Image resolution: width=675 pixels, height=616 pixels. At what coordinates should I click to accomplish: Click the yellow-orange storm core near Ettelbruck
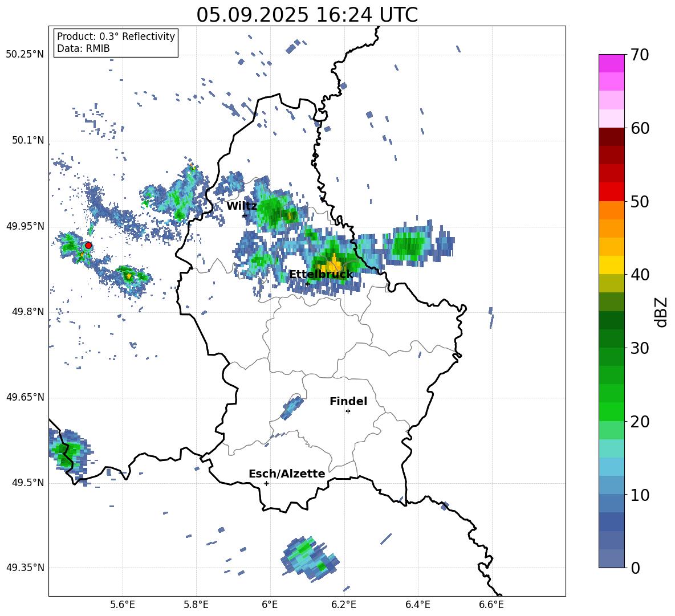tap(332, 265)
